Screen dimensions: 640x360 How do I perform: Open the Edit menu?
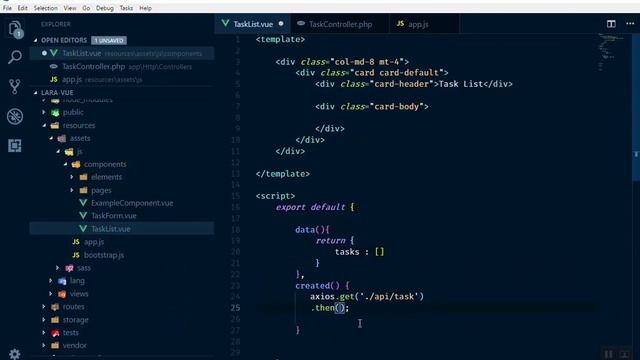pos(22,8)
